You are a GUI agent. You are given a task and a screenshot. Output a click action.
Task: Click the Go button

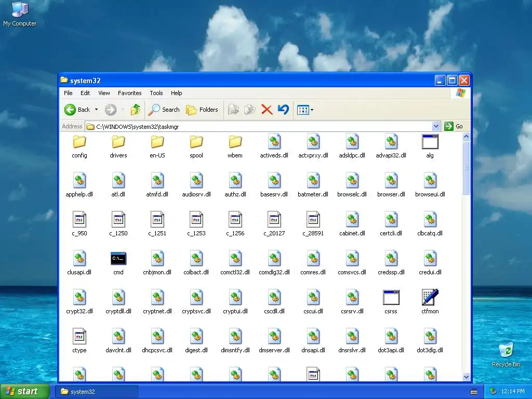(454, 126)
